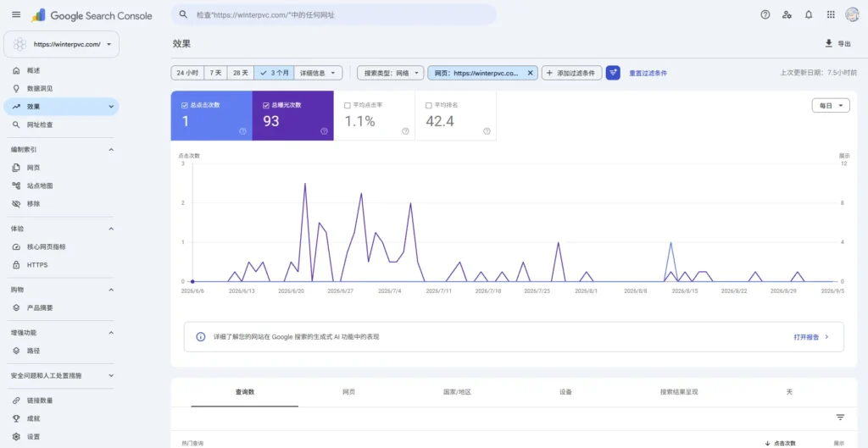The image size is (868, 448).
Task: Enable the 平均排名 checkbox
Action: [x=428, y=105]
